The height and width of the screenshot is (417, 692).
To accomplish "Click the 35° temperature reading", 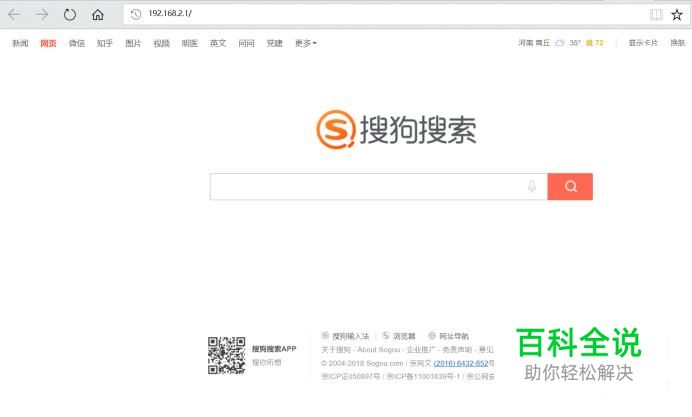I will (x=575, y=43).
